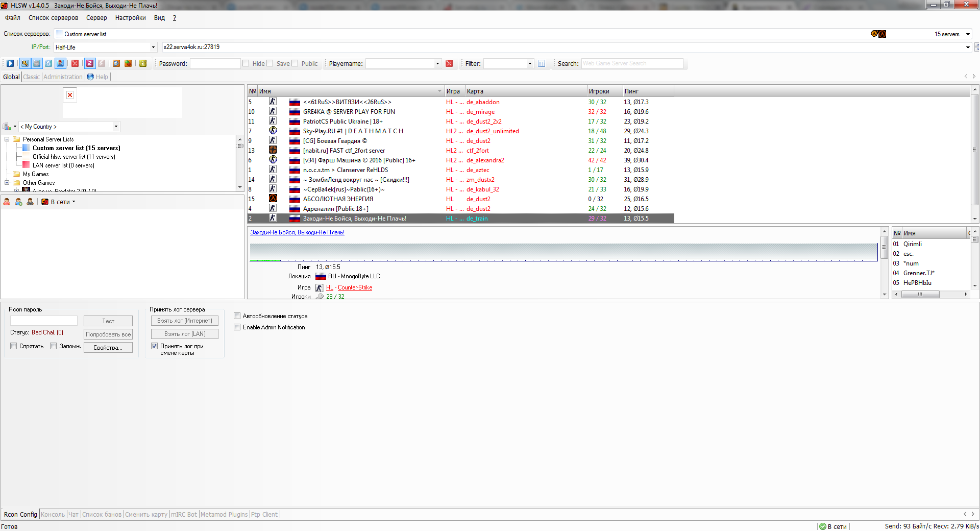The height and width of the screenshot is (531, 980).
Task: Focus the Rcon пароль input field
Action: pos(44,321)
